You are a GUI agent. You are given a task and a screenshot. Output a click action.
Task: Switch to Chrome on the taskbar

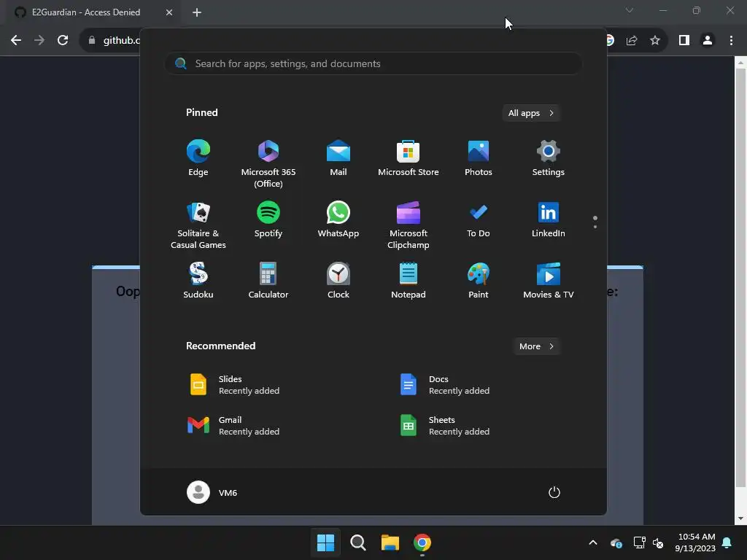(422, 542)
